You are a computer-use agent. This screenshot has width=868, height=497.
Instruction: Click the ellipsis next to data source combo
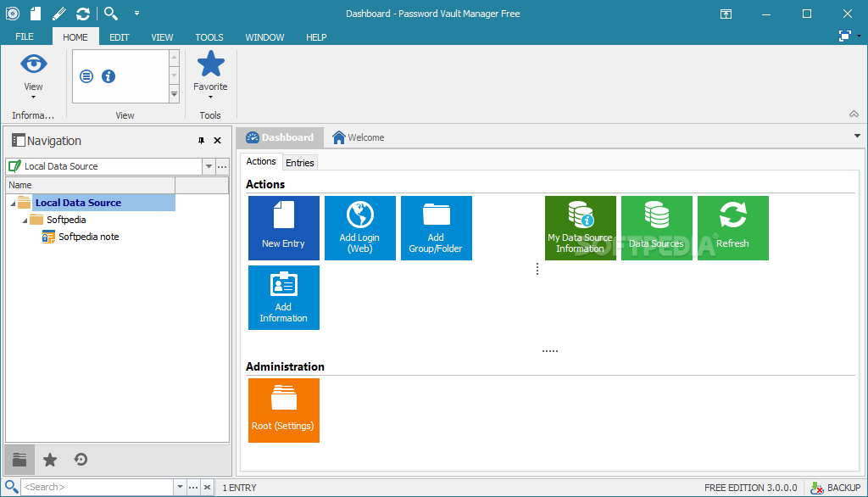pyautogui.click(x=223, y=166)
